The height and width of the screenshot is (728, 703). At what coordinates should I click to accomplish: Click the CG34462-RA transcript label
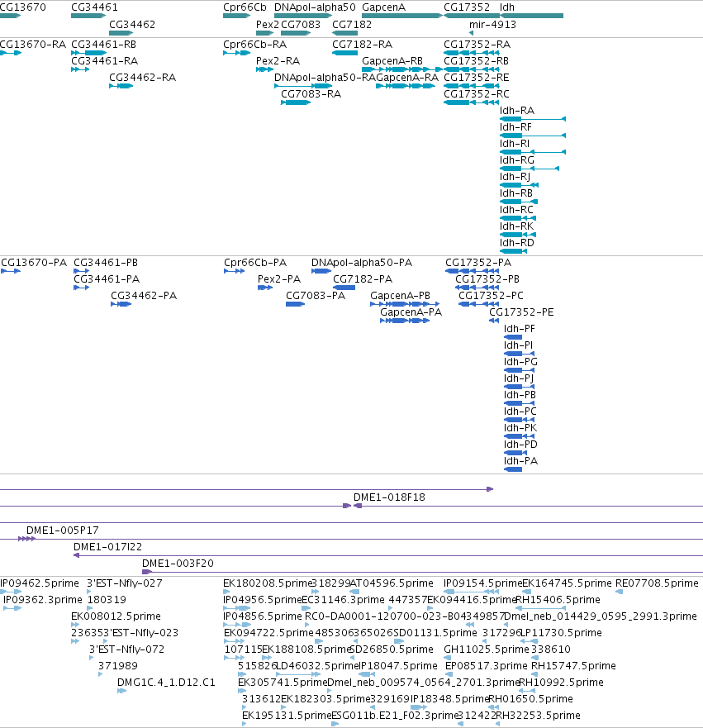point(142,78)
